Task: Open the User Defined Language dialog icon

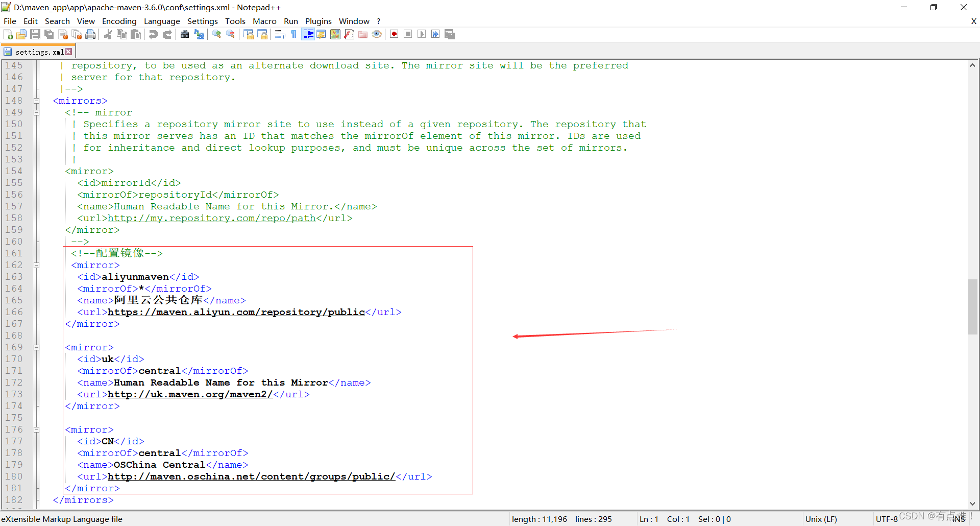Action: 322,34
